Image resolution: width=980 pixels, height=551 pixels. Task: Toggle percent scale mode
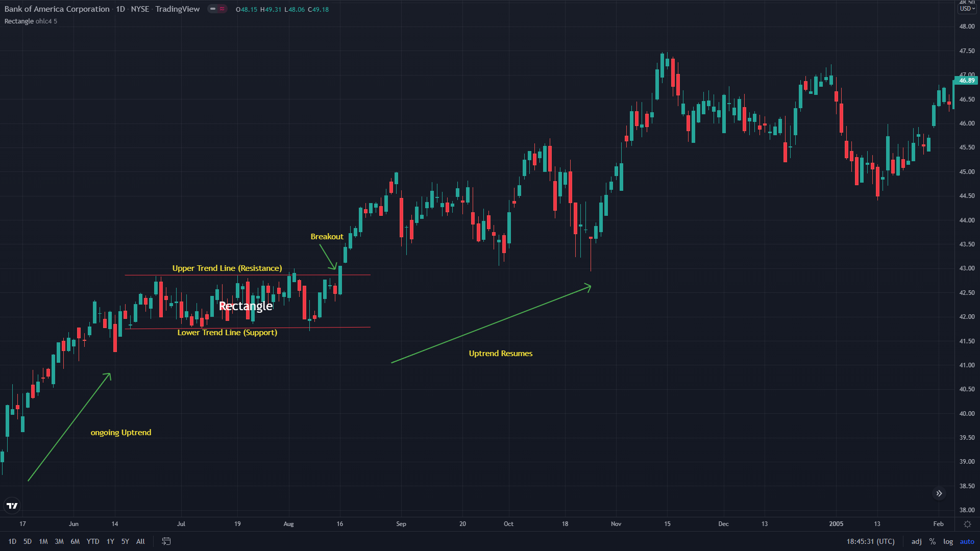pos(933,541)
